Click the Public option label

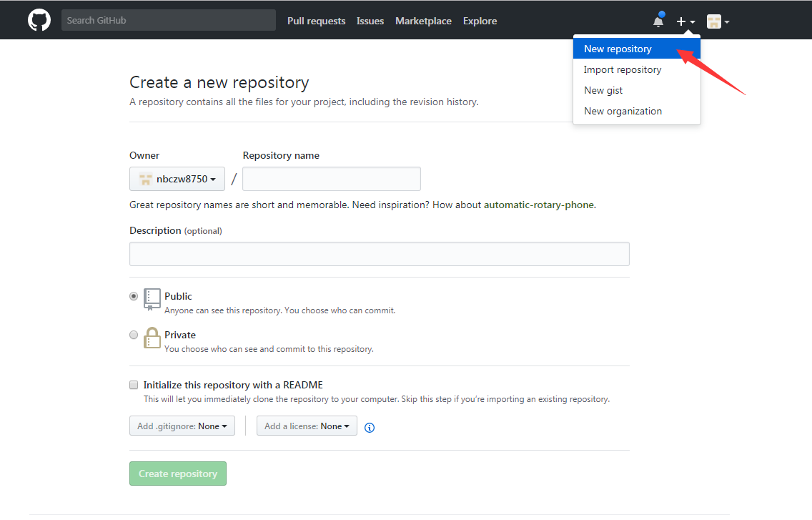pos(178,296)
